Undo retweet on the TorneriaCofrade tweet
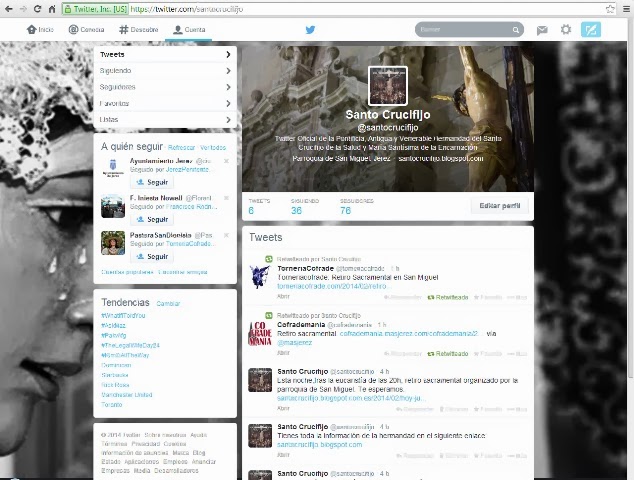 click(x=448, y=297)
